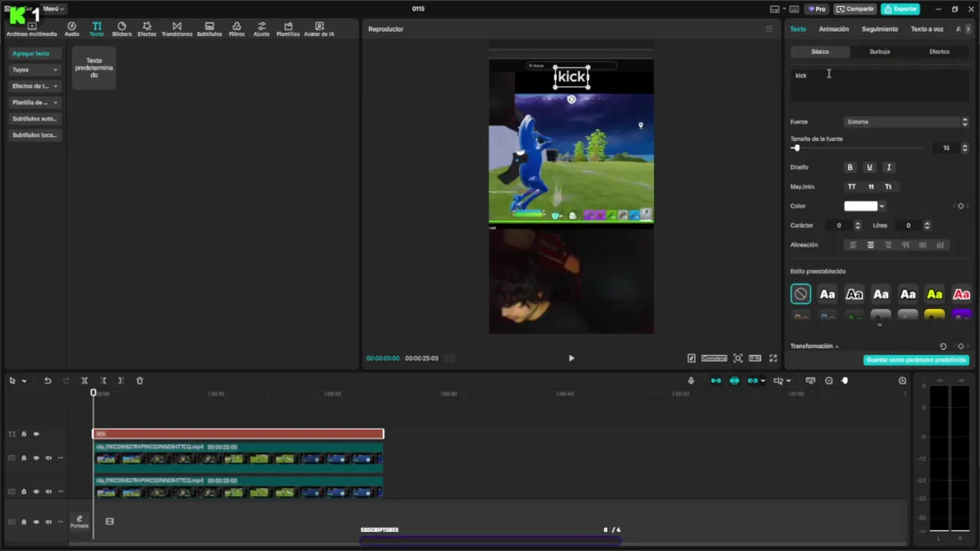The image size is (980, 551).
Task: Click the player zoom scan icon
Action: [738, 358]
